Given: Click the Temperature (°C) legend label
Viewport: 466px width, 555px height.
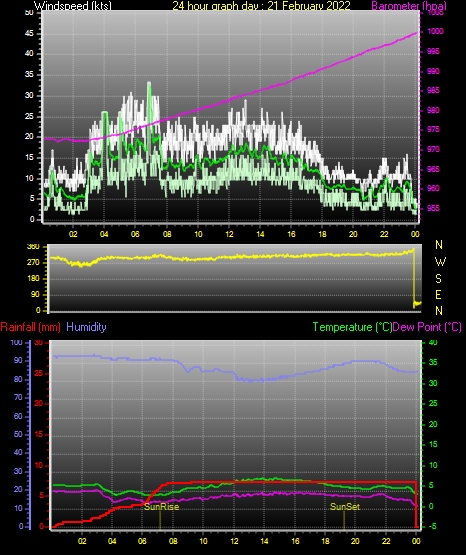Looking at the screenshot, I should pos(352,327).
